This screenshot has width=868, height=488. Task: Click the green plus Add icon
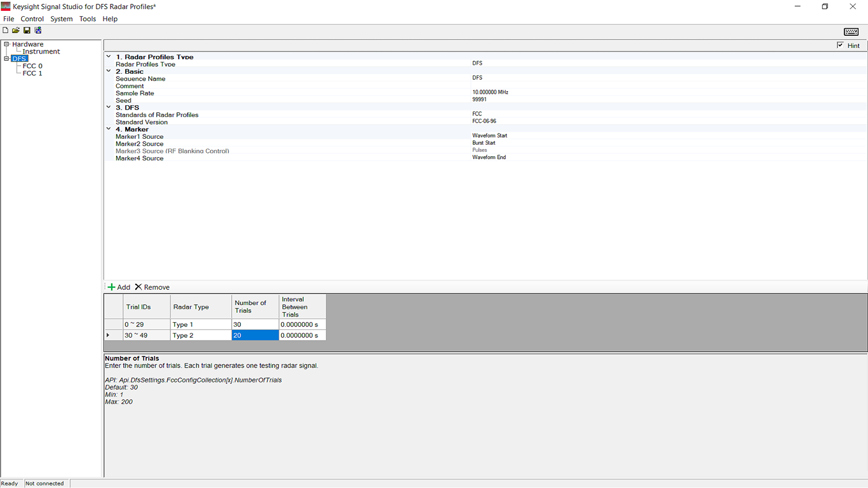pos(111,287)
